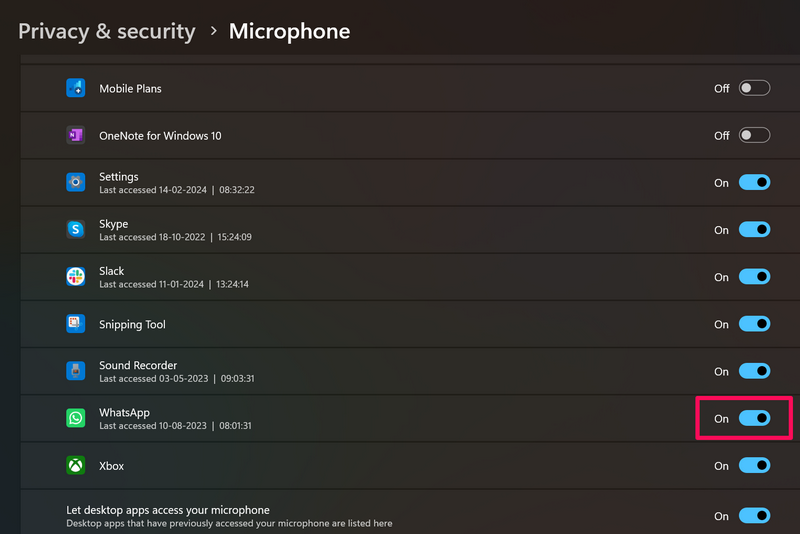Turn off WhatsApp microphone access
This screenshot has width=800, height=534.
(x=754, y=418)
